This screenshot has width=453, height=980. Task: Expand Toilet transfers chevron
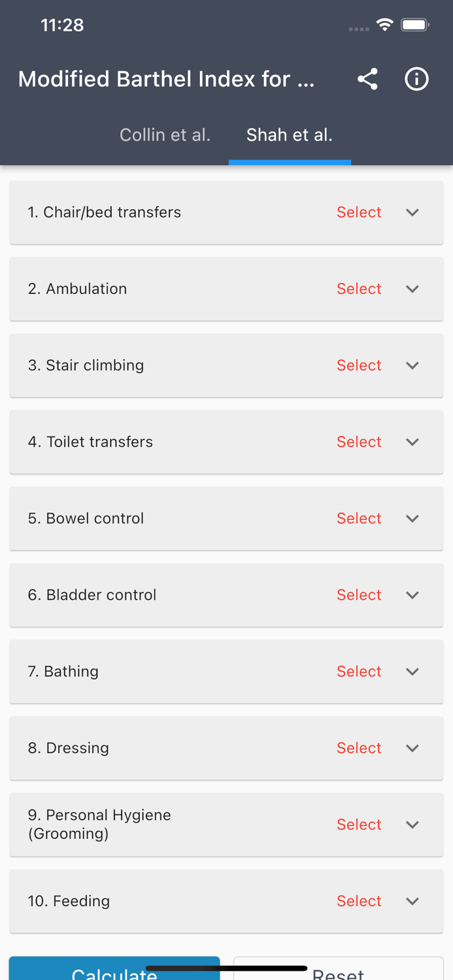[x=412, y=442]
